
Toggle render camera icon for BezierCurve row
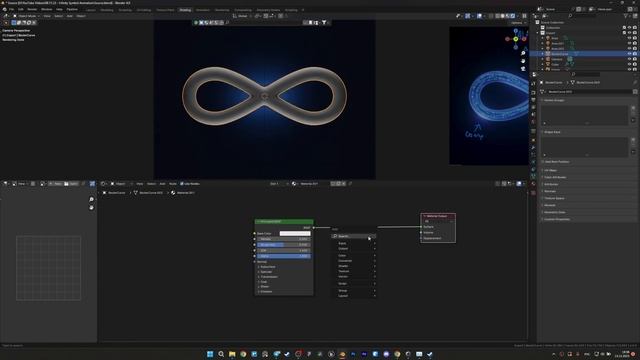(635, 54)
